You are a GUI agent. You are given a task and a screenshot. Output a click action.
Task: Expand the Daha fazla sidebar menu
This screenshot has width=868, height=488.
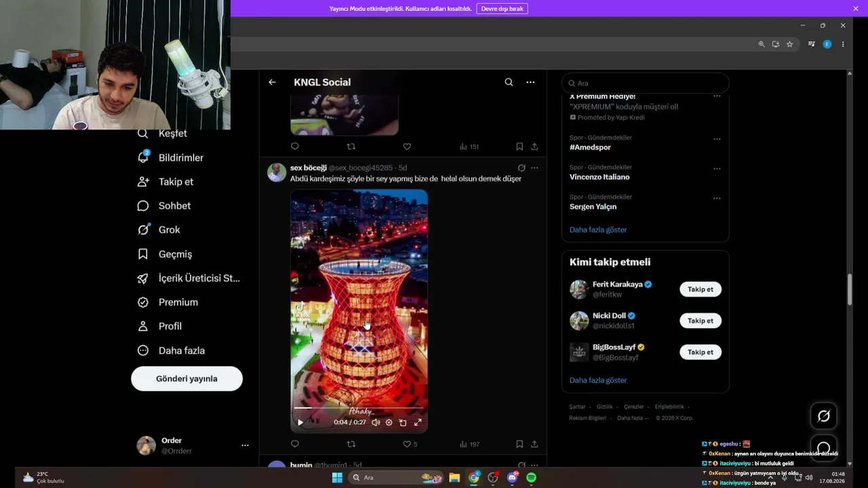click(x=171, y=350)
